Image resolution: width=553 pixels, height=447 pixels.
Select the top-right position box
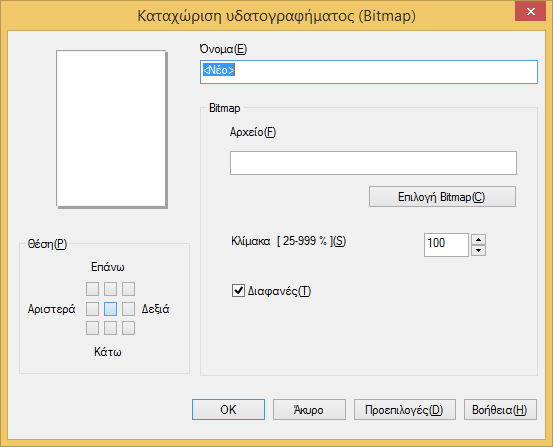point(128,289)
